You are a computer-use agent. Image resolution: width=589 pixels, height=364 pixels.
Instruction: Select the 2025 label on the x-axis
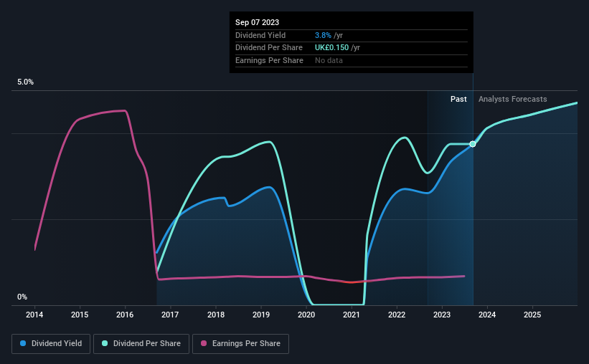[532, 315]
